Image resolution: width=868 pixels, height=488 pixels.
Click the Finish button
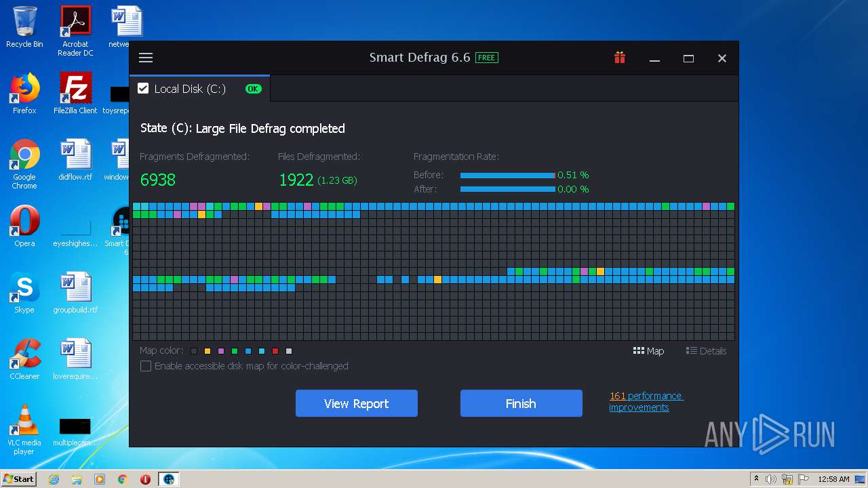point(521,403)
